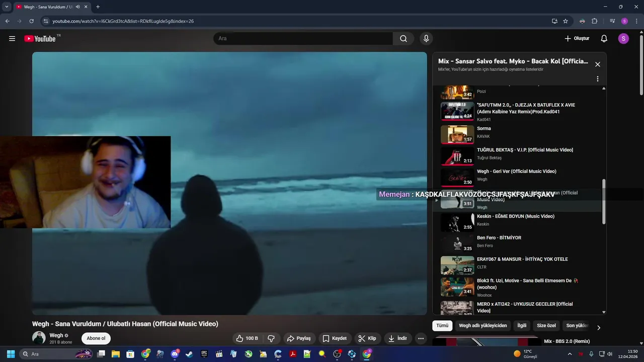Open the YouTube hamburger guide menu
Viewport: 644px width, 362px height.
(12, 39)
